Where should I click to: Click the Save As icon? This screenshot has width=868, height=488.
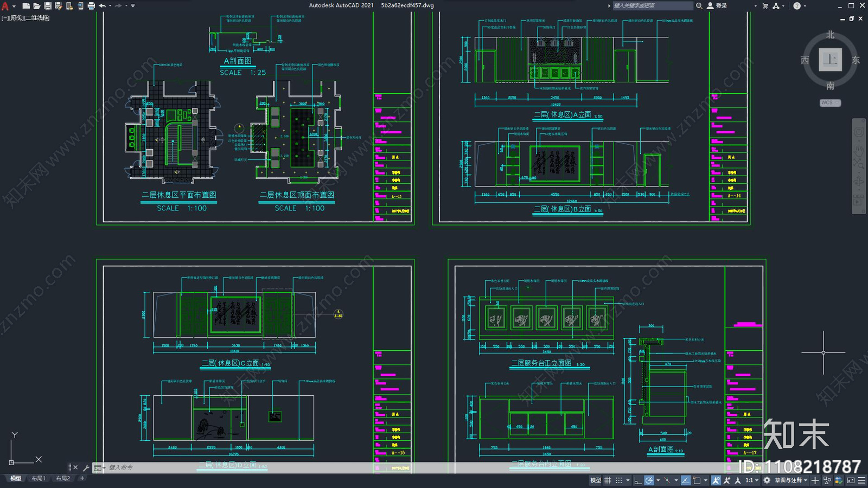click(59, 6)
